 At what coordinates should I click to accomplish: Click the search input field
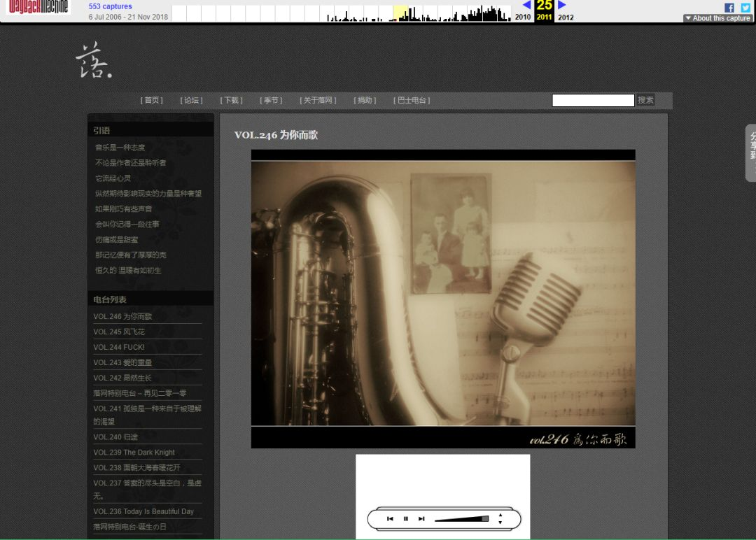593,101
